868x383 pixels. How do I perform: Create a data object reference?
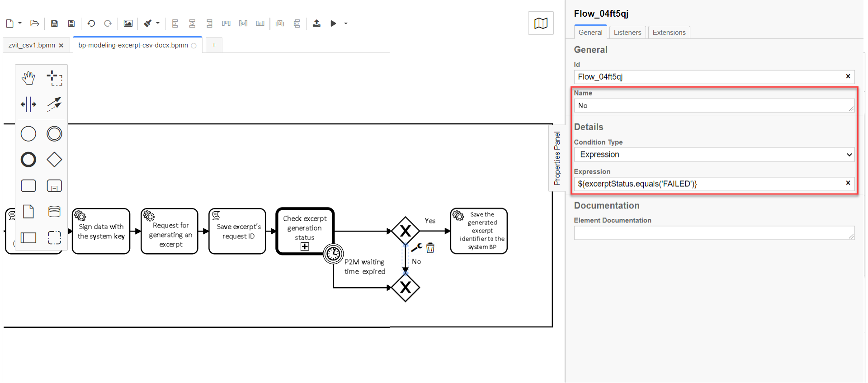(x=28, y=212)
